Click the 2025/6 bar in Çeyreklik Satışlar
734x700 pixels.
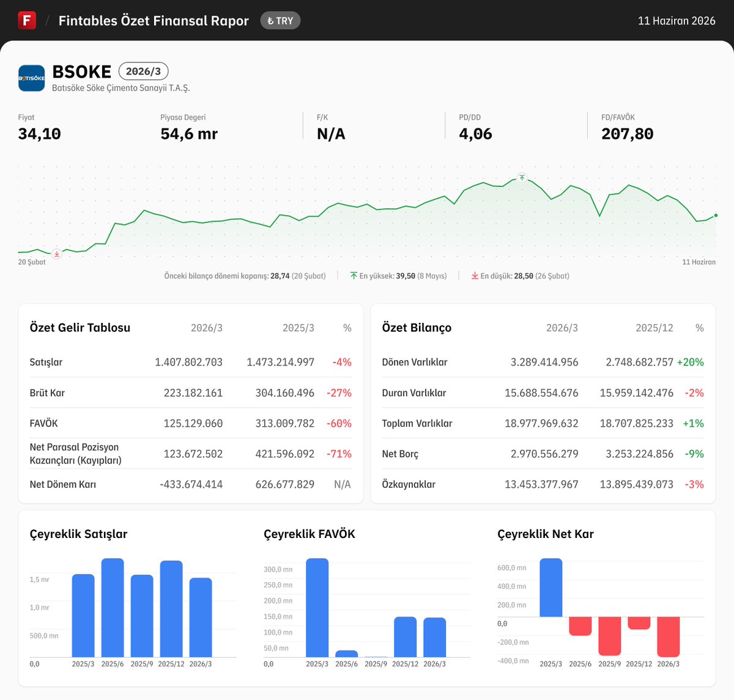(x=113, y=608)
